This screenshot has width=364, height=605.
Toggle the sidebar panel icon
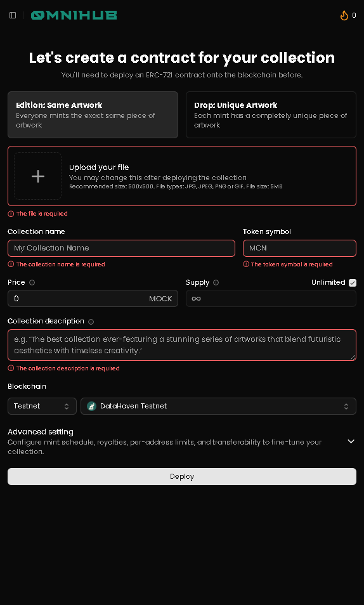click(13, 15)
